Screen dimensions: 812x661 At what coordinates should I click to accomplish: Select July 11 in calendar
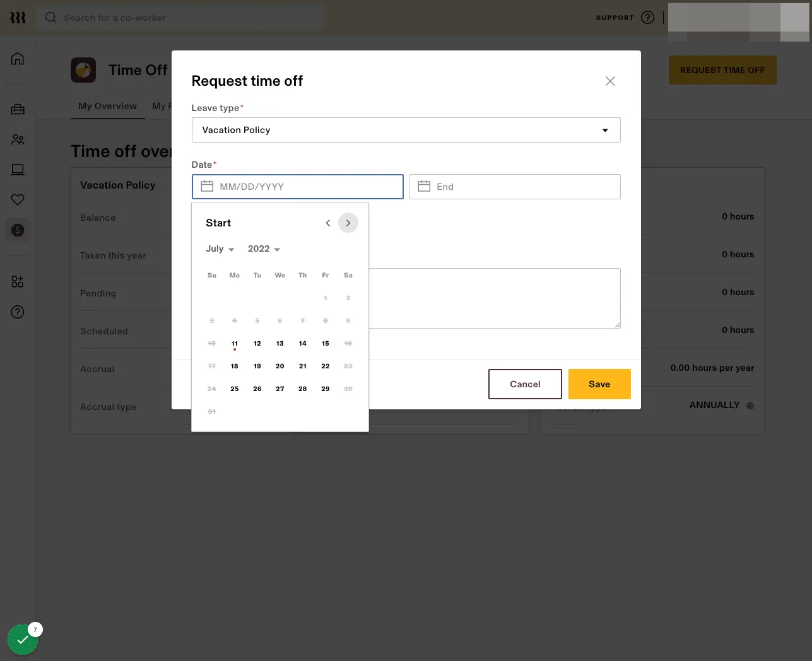click(x=235, y=344)
